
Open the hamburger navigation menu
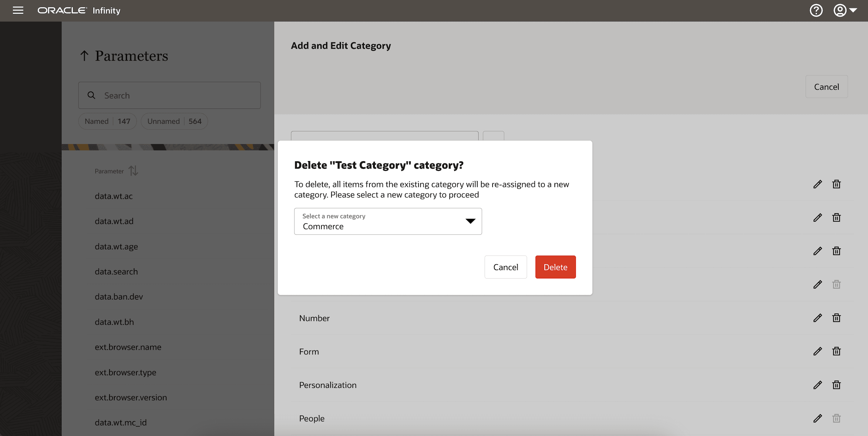point(18,10)
